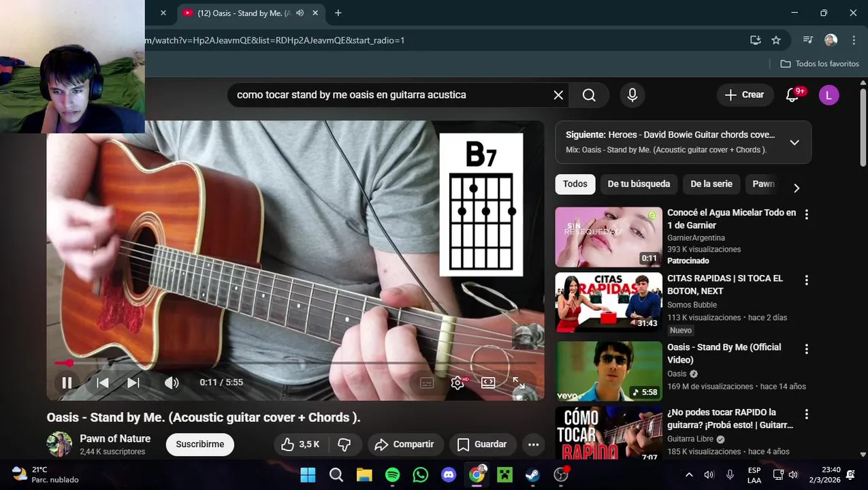Viewport: 868px width, 490px height.
Task: Share the video with Compartir
Action: click(x=404, y=444)
